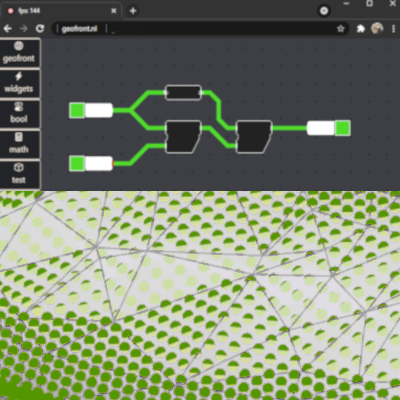Open the math calculator category
The width and height of the screenshot is (400, 400).
pyautogui.click(x=19, y=144)
